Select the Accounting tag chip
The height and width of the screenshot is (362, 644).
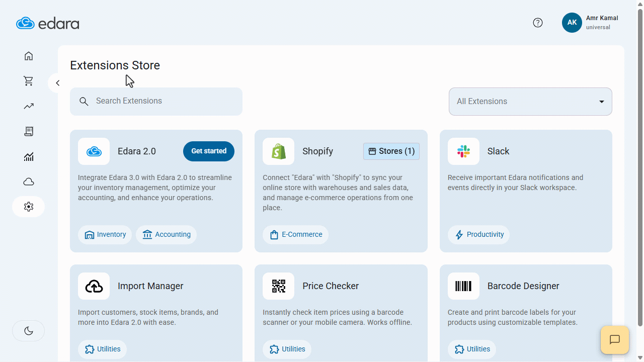click(x=167, y=235)
